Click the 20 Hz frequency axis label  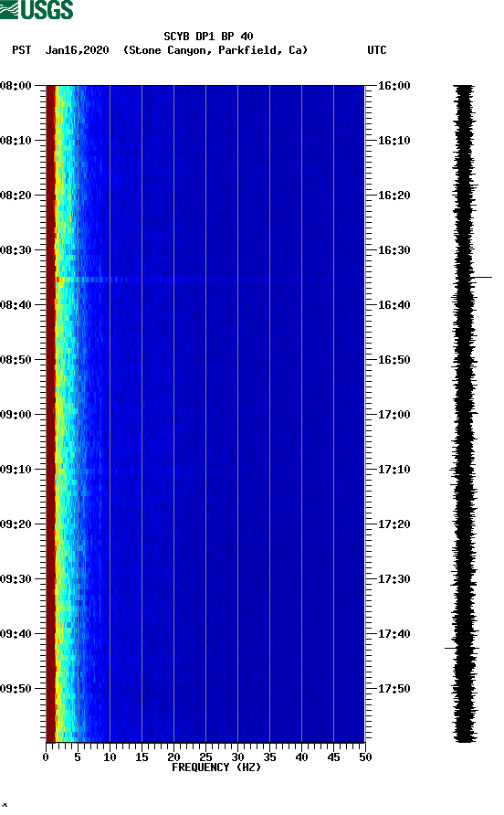click(x=173, y=757)
